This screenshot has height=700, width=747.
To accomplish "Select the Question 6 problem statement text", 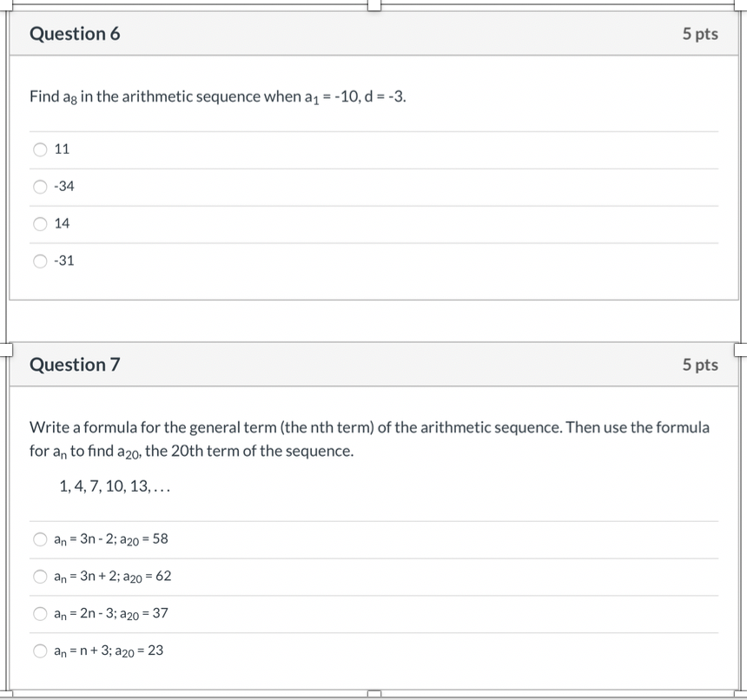I will 216,96.
